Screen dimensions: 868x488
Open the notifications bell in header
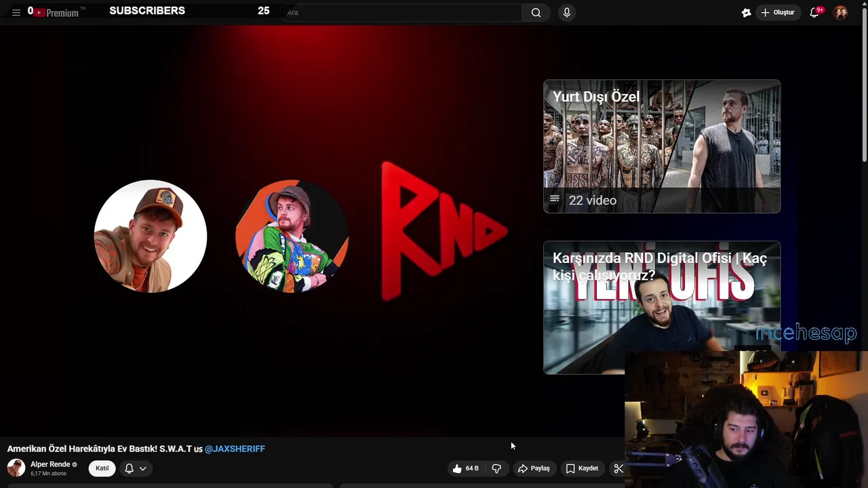coord(814,12)
